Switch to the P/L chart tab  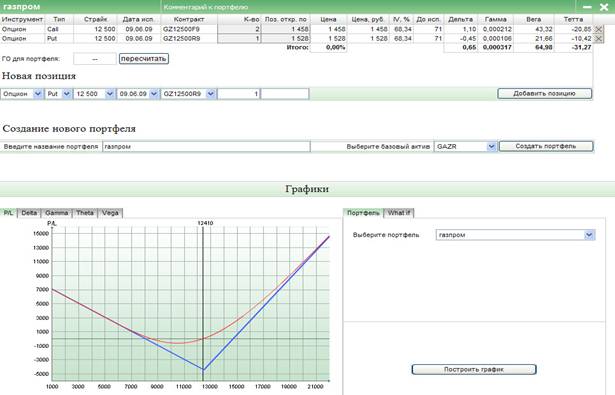8,213
